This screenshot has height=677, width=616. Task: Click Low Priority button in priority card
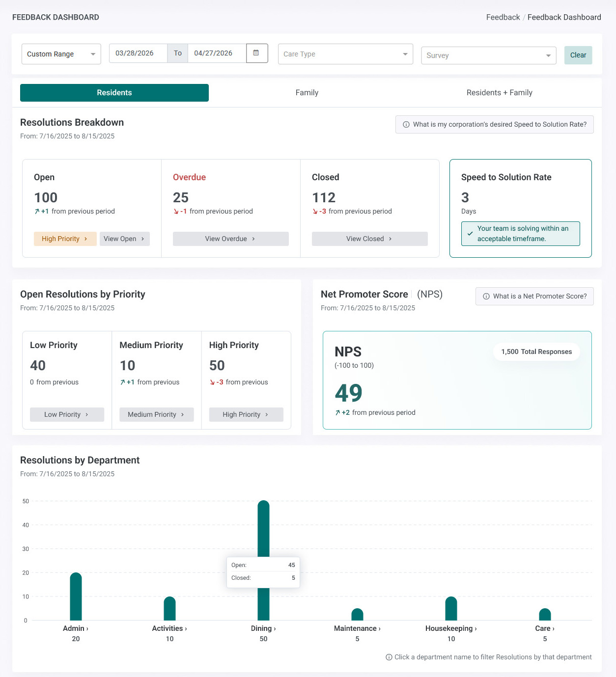coord(67,414)
